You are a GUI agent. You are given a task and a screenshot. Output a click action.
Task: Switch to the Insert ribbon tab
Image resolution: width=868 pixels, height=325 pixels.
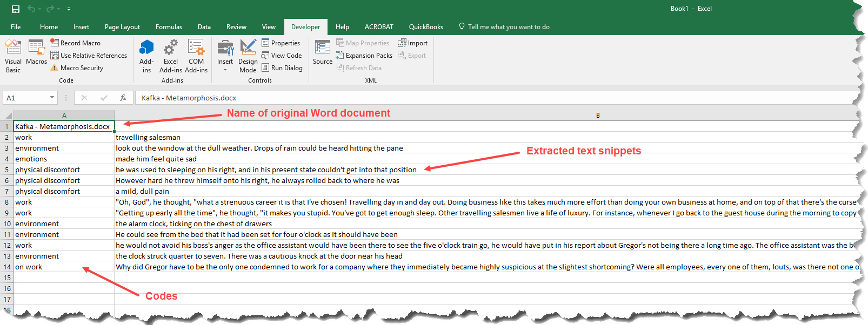click(81, 26)
